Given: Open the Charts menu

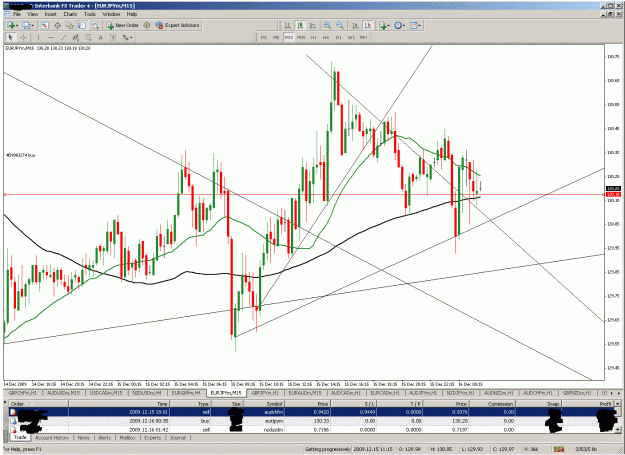Looking at the screenshot, I should tap(71, 14).
